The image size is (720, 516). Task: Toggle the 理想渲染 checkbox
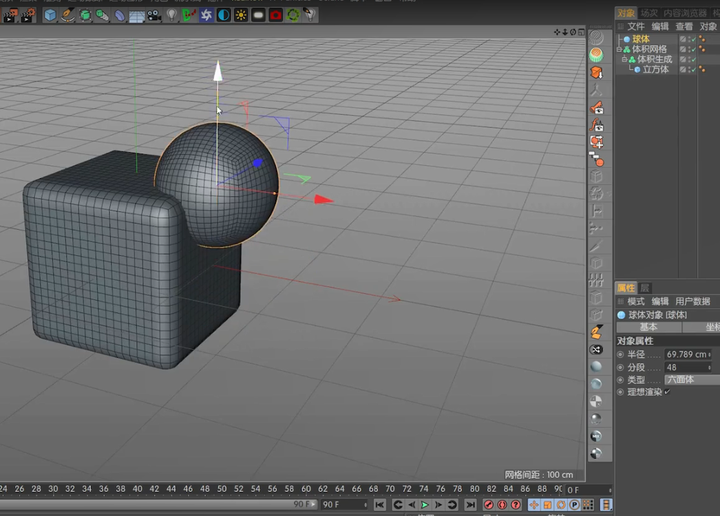(667, 392)
